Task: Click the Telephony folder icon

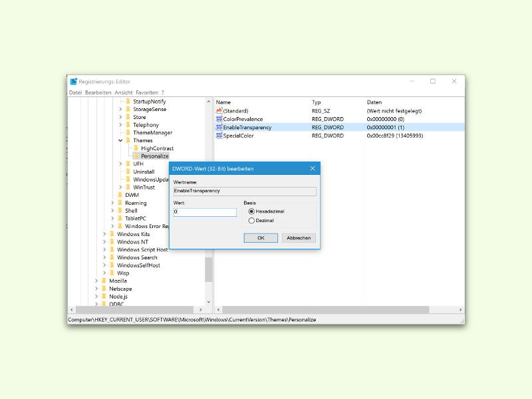Action: (128, 124)
